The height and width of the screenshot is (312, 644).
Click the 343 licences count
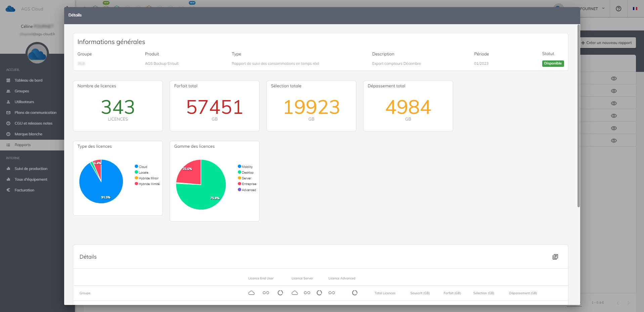coord(118,107)
